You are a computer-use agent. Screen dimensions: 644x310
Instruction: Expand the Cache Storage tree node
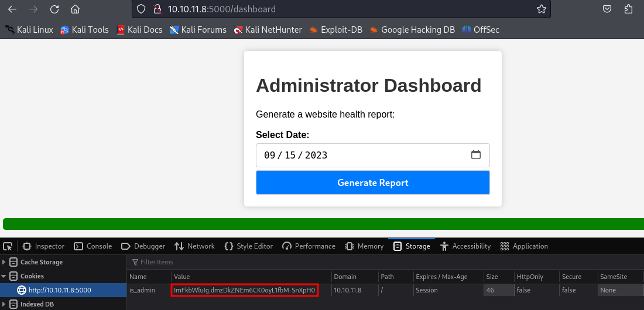coord(5,262)
